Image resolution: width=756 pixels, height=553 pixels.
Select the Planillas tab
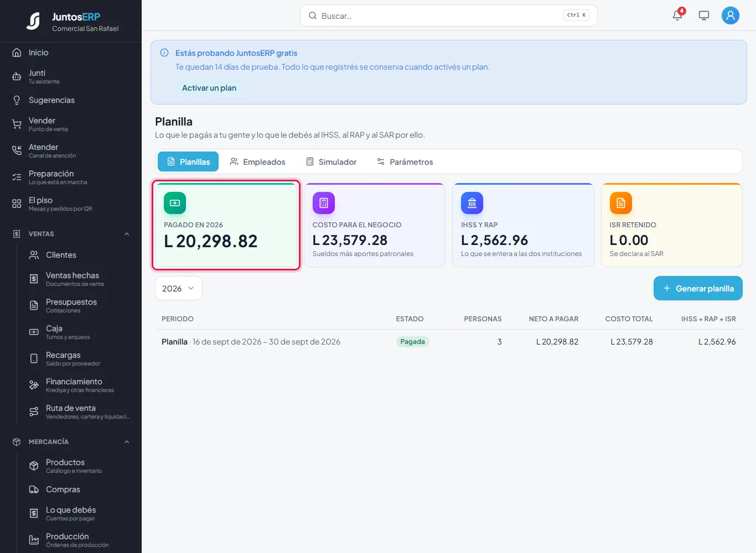(x=188, y=161)
